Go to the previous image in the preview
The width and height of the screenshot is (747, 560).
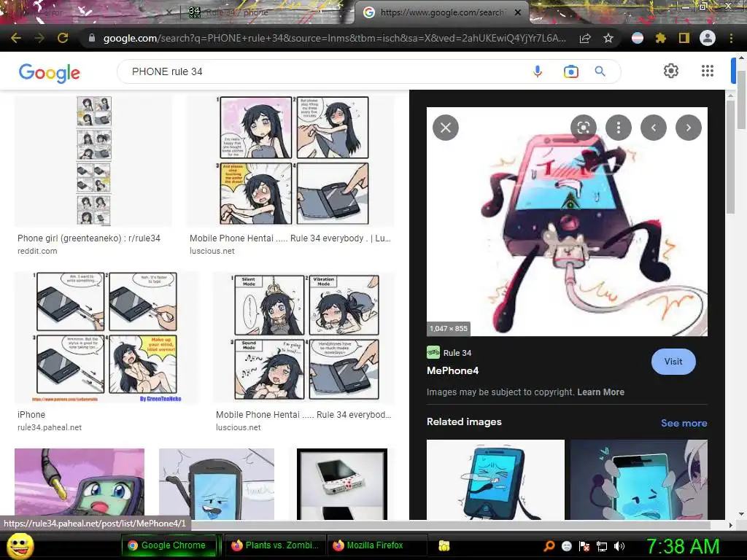click(x=653, y=128)
